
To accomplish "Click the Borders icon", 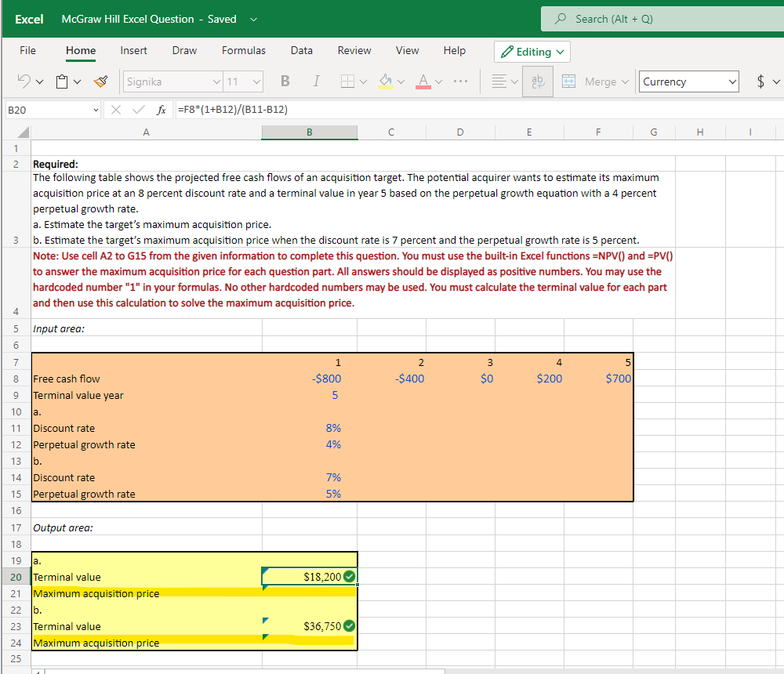I will (x=347, y=82).
